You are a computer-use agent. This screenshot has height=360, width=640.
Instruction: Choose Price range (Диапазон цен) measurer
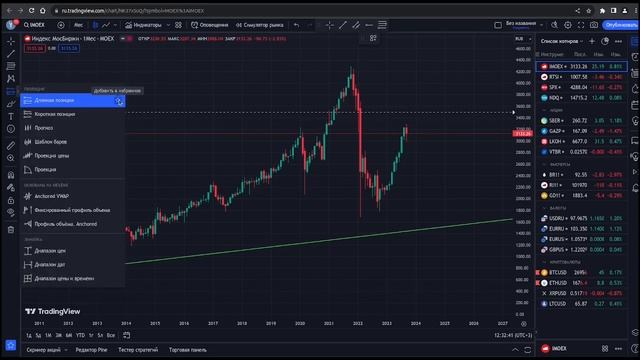click(x=73, y=251)
